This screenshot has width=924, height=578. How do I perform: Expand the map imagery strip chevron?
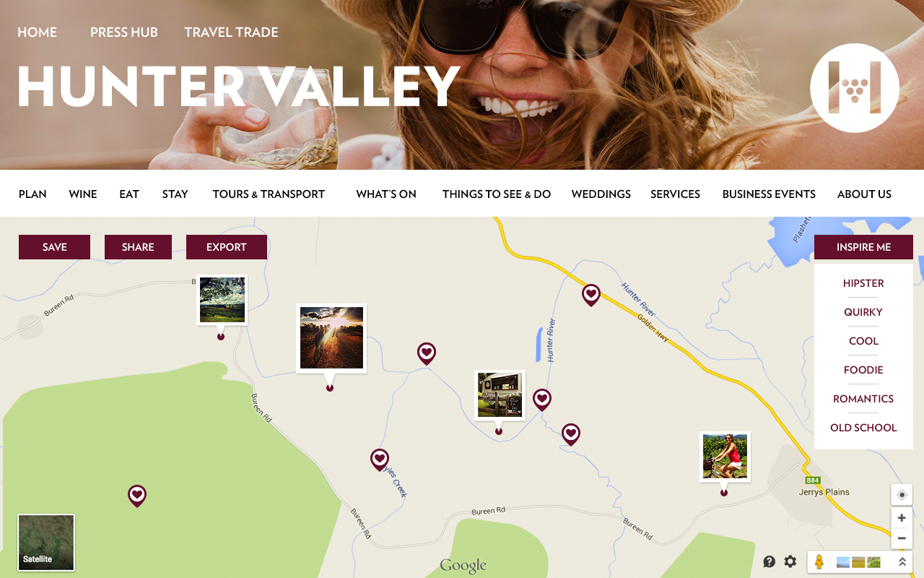click(x=902, y=561)
